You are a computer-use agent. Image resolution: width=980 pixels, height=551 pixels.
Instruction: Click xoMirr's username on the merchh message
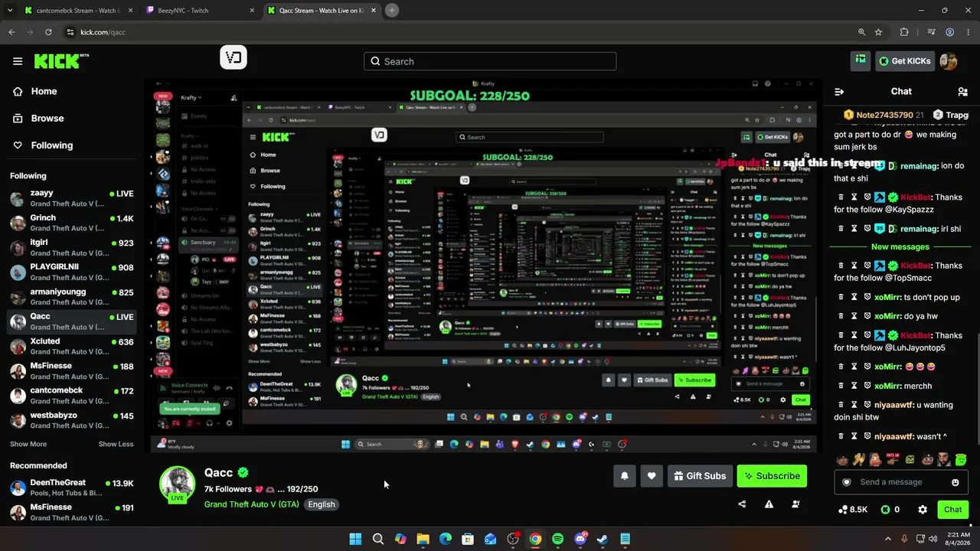pos(887,386)
